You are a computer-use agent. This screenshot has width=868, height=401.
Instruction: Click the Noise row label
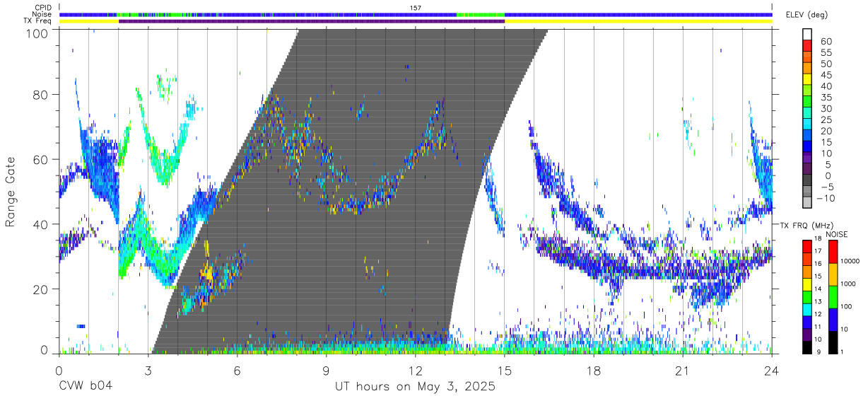point(42,14)
